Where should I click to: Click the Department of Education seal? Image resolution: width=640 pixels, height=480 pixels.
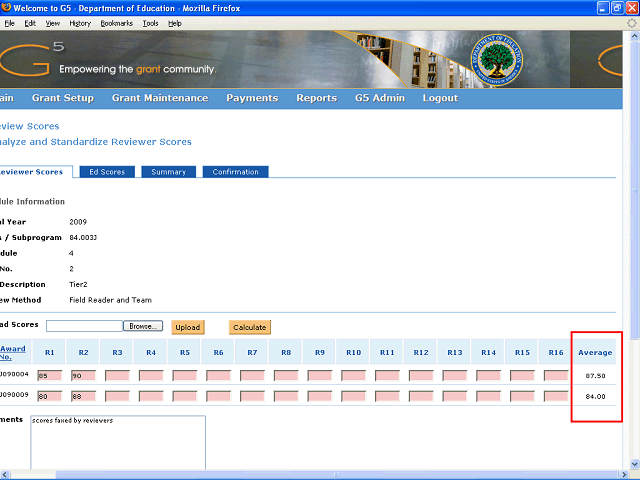(496, 60)
